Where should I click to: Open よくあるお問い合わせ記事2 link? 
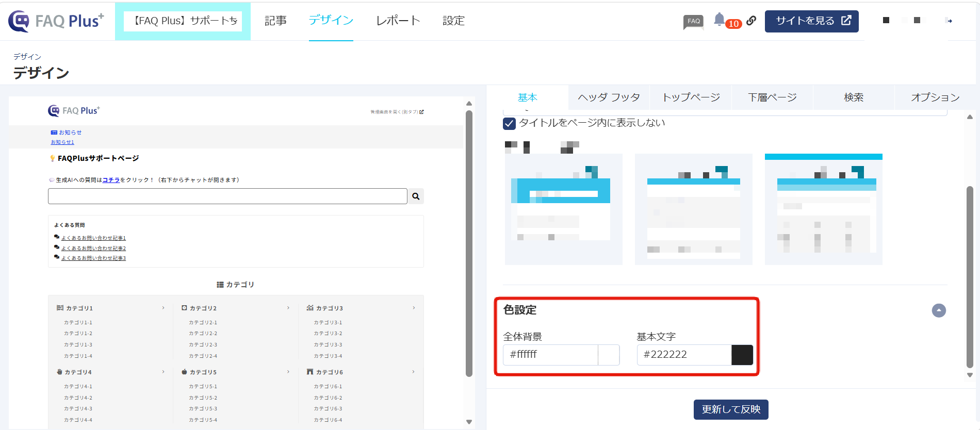[93, 249]
